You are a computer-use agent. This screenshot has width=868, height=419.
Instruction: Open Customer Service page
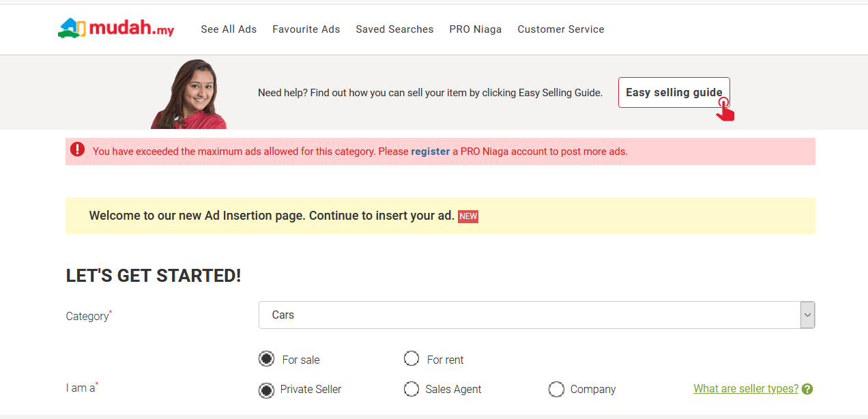point(560,29)
